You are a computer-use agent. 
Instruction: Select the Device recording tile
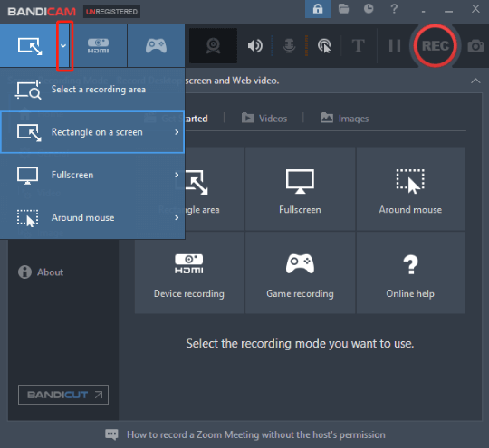189,272
